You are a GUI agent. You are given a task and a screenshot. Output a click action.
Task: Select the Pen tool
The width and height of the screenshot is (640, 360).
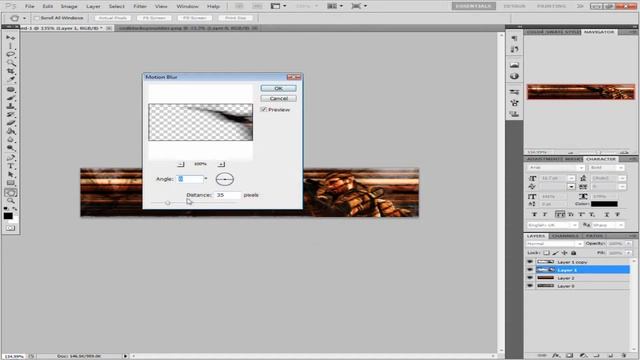click(10, 158)
